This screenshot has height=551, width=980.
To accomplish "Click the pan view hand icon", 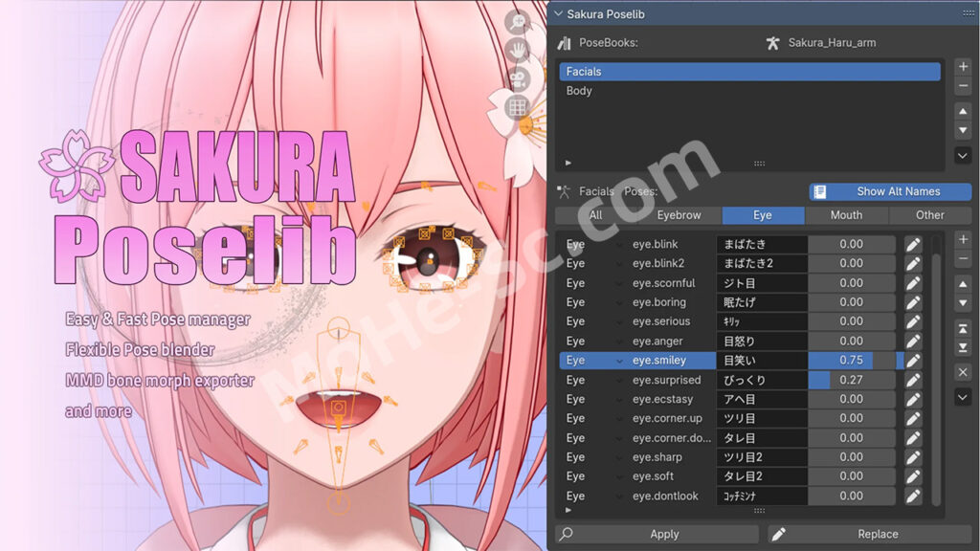I will pos(519,49).
